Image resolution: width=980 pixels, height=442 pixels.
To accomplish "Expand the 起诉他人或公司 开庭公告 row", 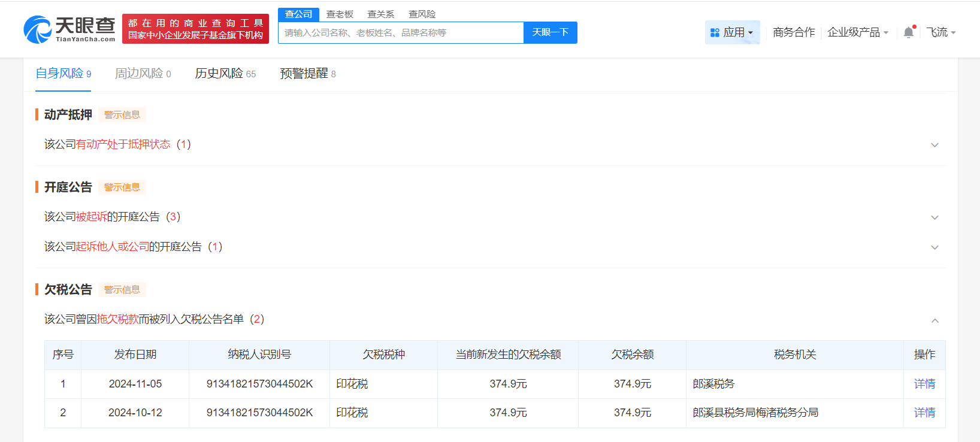I will tap(934, 247).
